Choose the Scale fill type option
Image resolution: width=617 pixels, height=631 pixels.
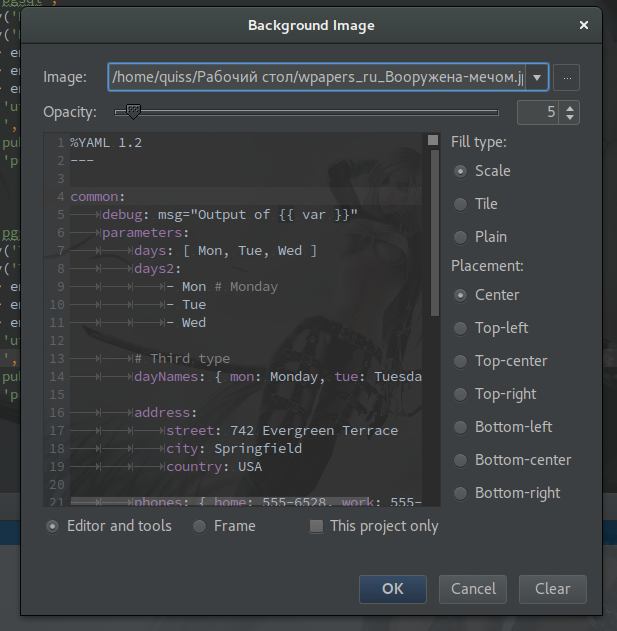pos(460,171)
